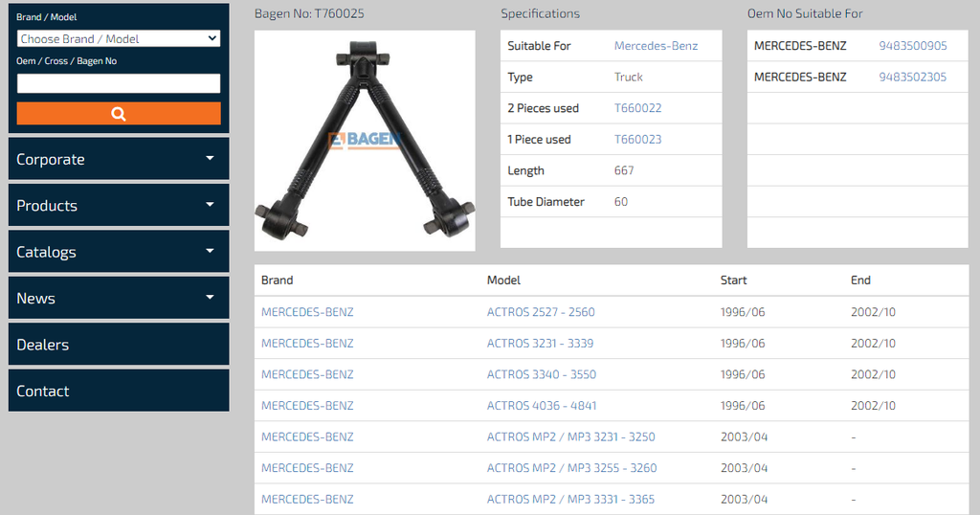Viewport: 980px width, 515px height.
Task: Click the Oem / Cross / Bagen No field
Action: tap(119, 83)
